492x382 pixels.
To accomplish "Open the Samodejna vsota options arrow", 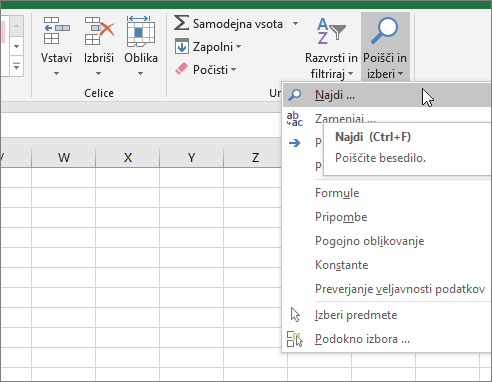I will 295,24.
